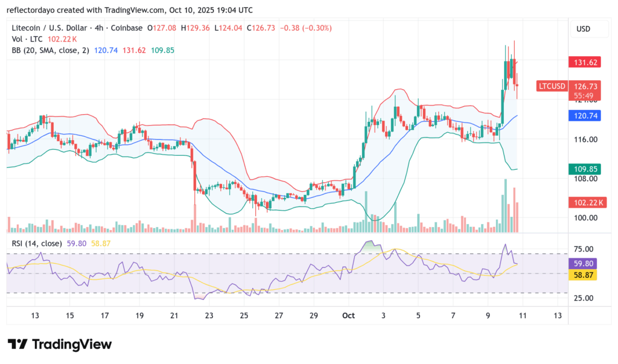Click the H129.36 high value
618x364 pixels.
point(195,28)
